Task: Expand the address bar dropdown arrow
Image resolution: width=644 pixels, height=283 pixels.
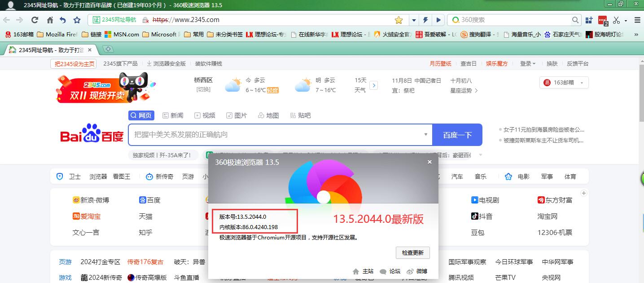Action: pos(413,20)
